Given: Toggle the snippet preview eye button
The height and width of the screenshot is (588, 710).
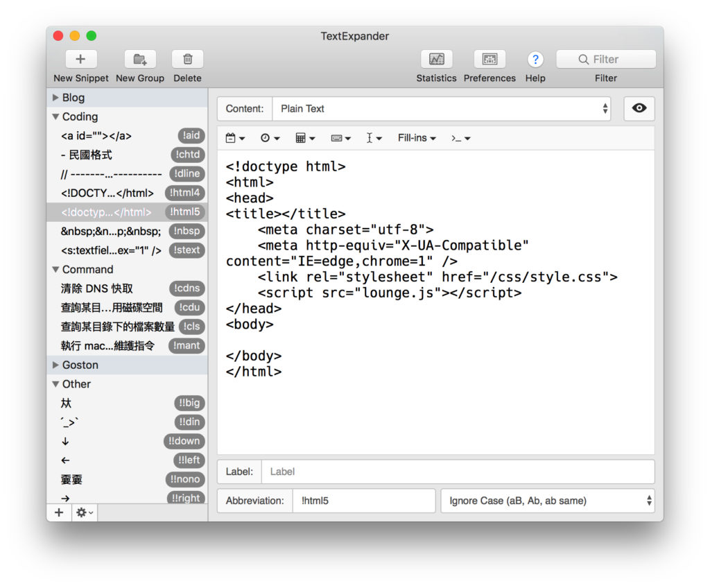Looking at the screenshot, I should pyautogui.click(x=639, y=109).
